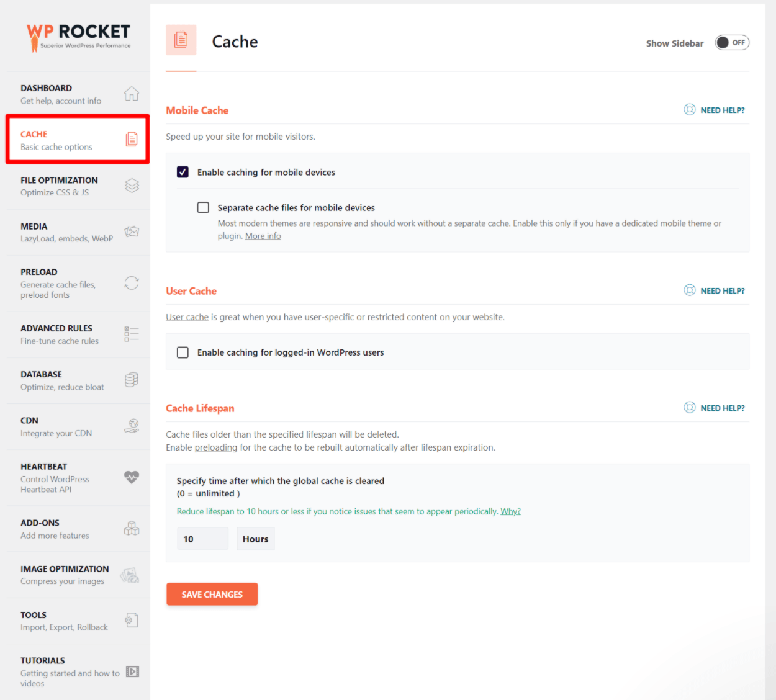Click the Dashboard house icon

pyautogui.click(x=132, y=94)
